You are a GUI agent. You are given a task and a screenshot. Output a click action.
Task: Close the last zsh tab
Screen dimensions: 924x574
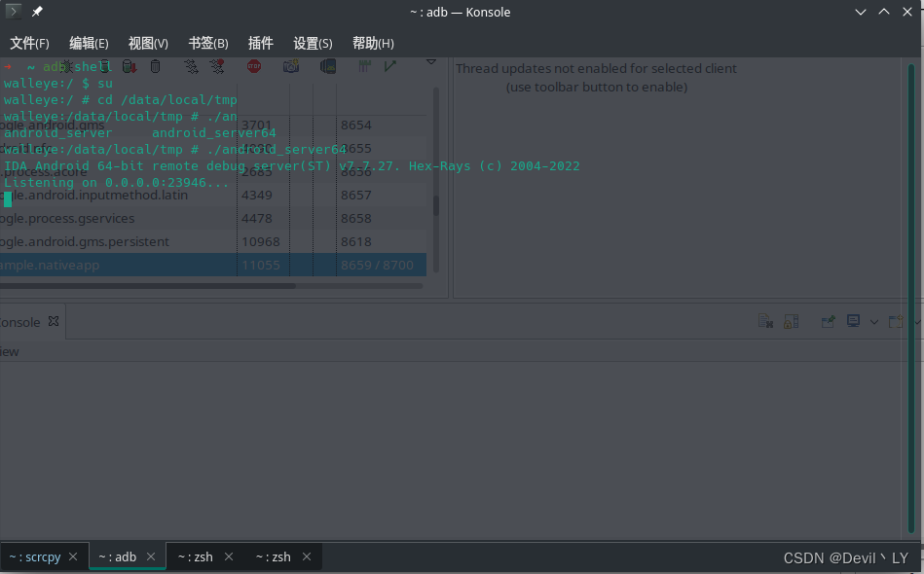307,556
